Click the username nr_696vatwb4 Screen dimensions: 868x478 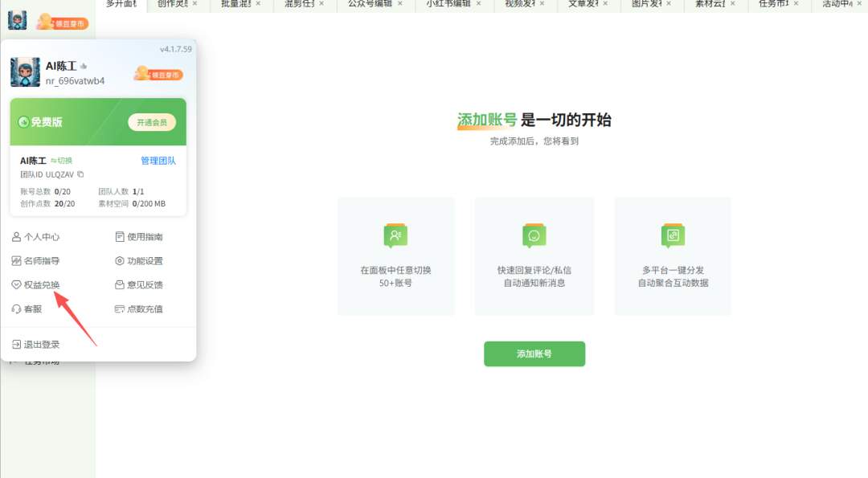coord(76,81)
